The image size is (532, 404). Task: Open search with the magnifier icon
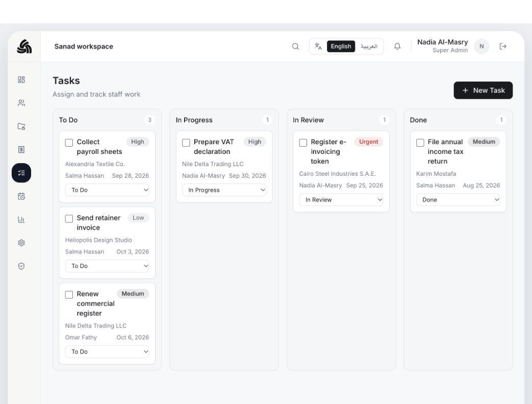pyautogui.click(x=295, y=46)
